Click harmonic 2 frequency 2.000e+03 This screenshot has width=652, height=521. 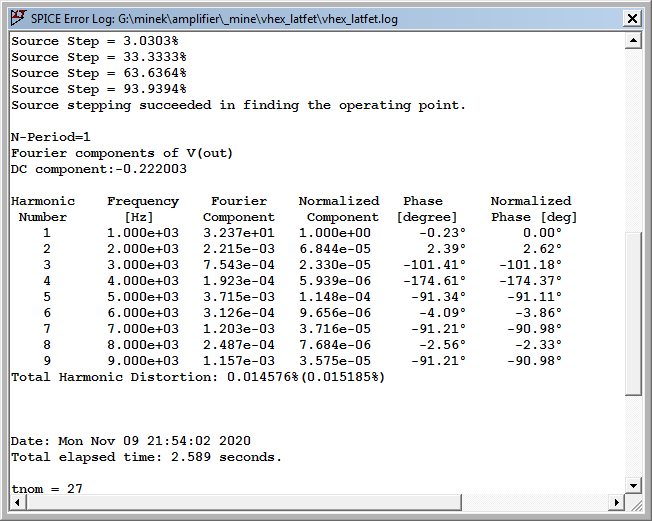tap(143, 249)
